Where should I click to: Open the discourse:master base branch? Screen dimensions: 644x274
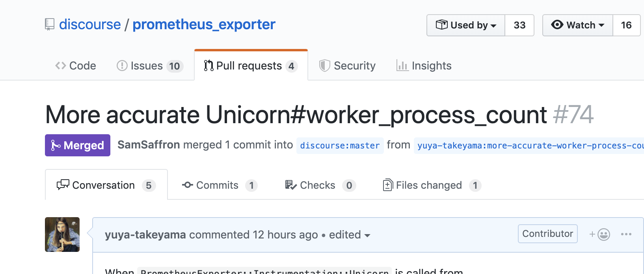pyautogui.click(x=340, y=146)
